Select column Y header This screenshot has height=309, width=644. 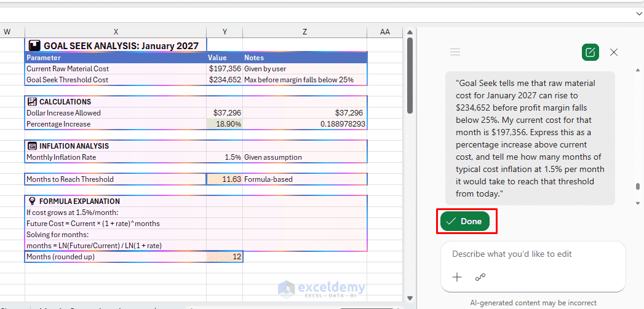point(225,31)
